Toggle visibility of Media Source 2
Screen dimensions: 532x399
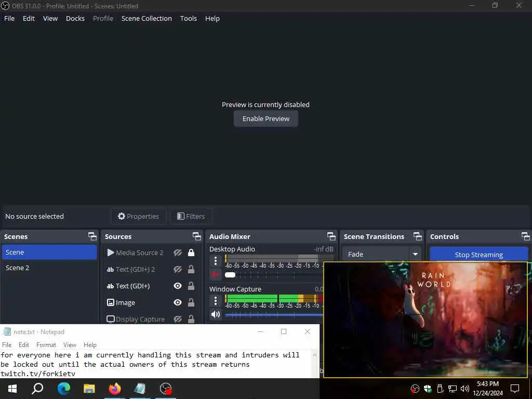(x=178, y=253)
